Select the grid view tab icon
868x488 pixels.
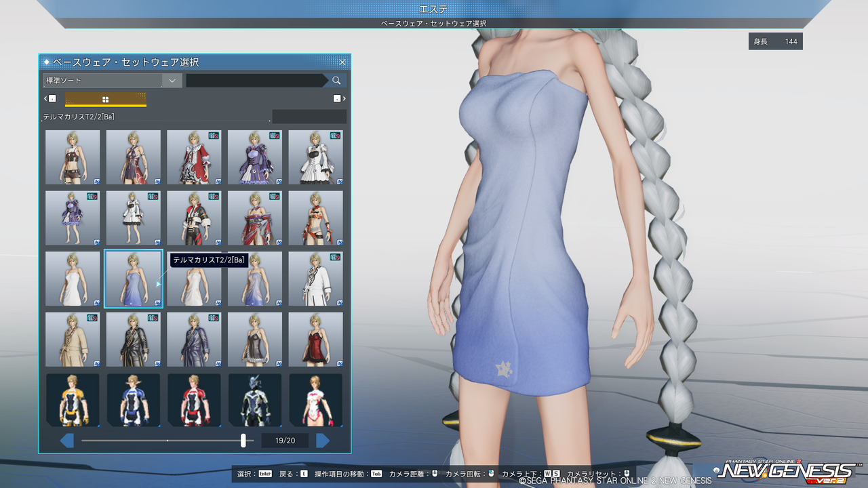pos(106,99)
